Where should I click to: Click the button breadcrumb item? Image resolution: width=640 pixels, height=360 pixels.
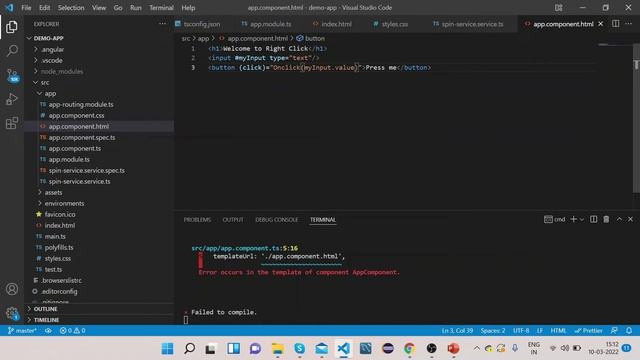(315, 38)
